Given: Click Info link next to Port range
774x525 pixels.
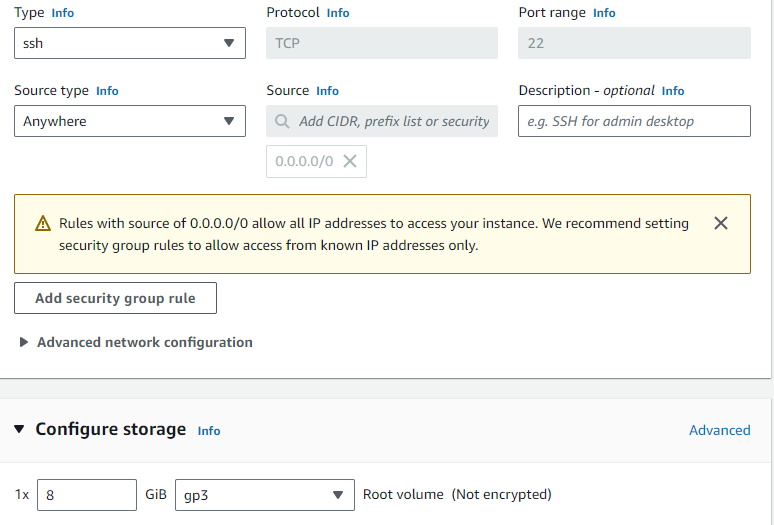Looking at the screenshot, I should click(604, 13).
